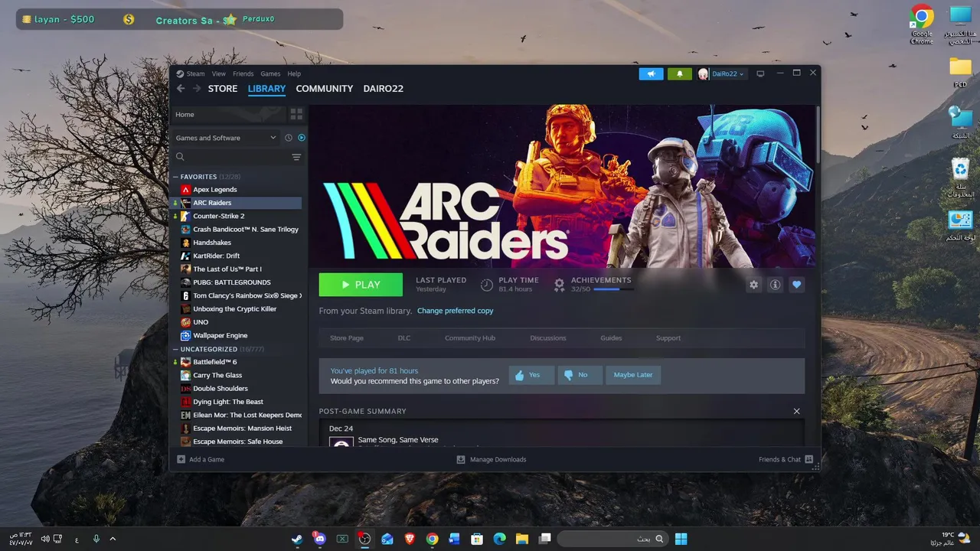Open the Help menu

pos(294,73)
